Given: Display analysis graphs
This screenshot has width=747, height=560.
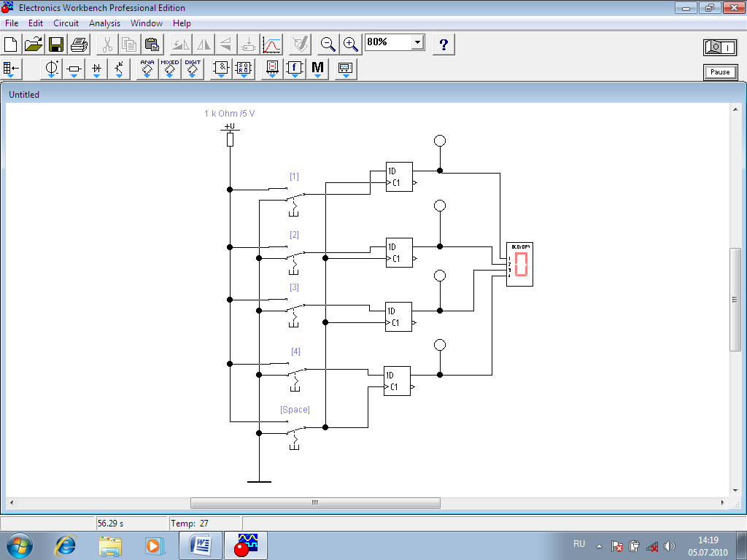Looking at the screenshot, I should point(271,44).
